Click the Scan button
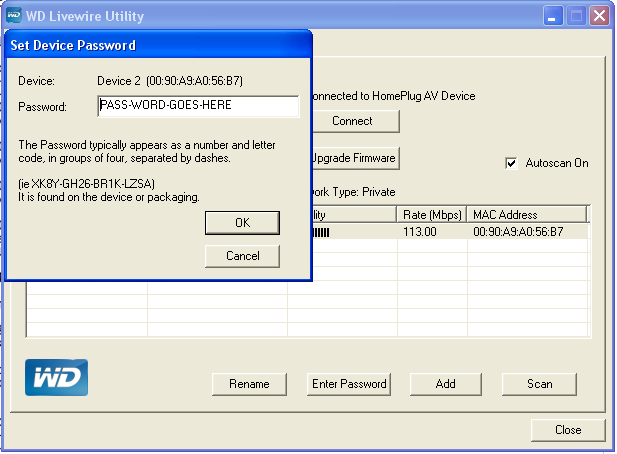617x454 pixels. click(x=539, y=384)
